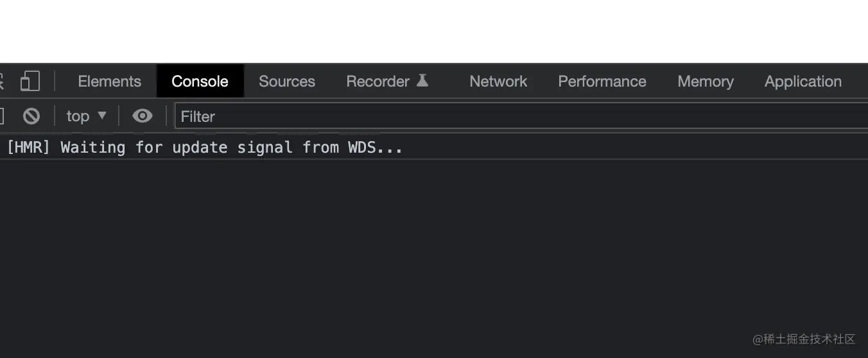Image resolution: width=868 pixels, height=358 pixels.
Task: Create a live expression with the eye icon
Action: (142, 116)
